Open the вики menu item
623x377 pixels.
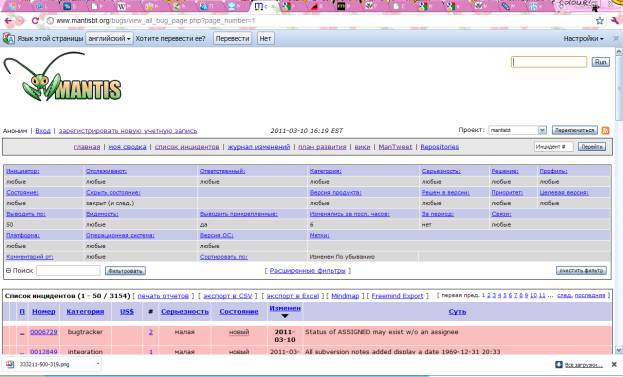[x=362, y=147]
